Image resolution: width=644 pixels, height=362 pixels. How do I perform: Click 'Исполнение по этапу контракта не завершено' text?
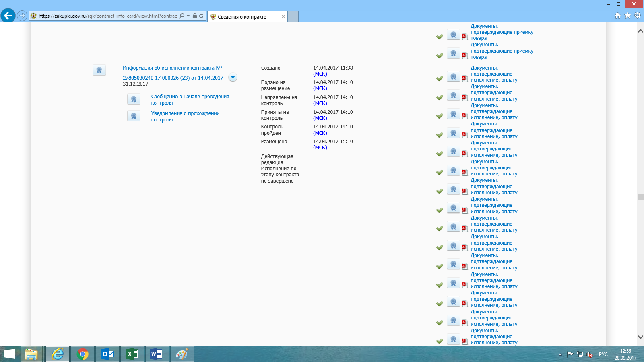pos(280,175)
